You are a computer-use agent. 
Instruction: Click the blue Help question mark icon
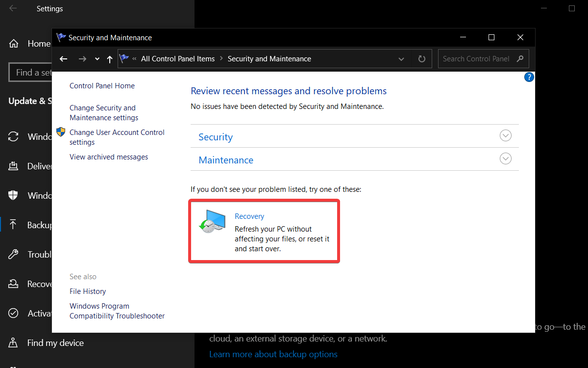529,77
